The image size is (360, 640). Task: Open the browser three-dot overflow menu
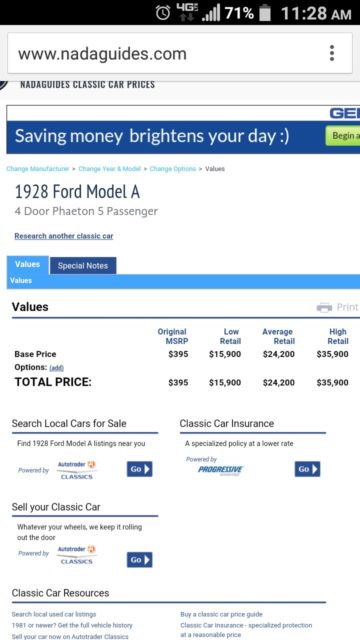pos(332,53)
